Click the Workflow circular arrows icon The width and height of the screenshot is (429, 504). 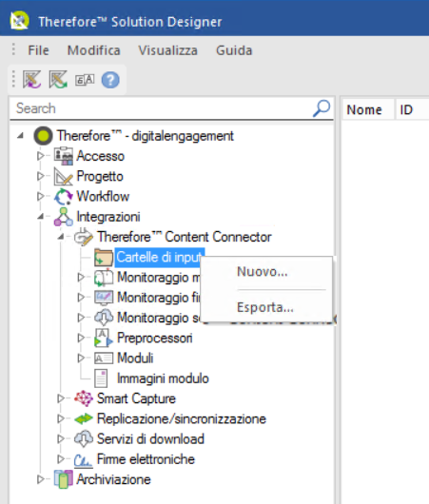(x=64, y=197)
